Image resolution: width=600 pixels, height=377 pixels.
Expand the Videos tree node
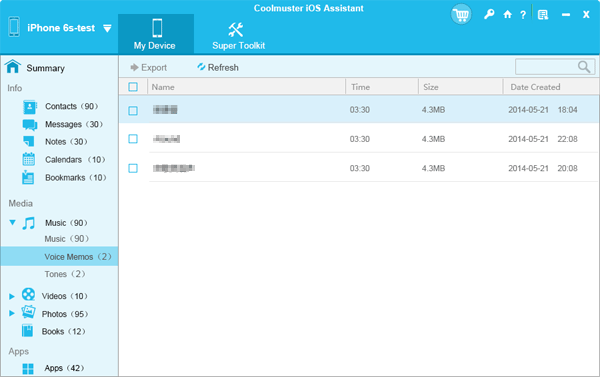[12, 296]
